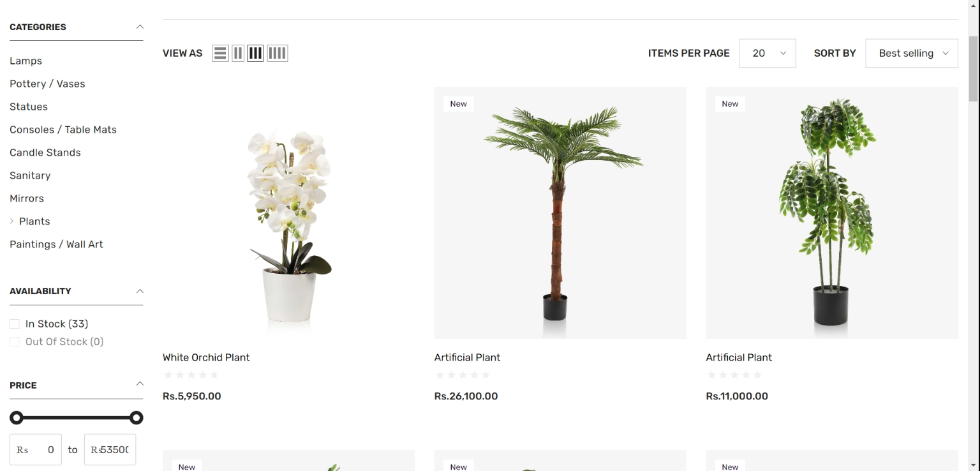
Task: Select two-column grid view icon
Action: (x=238, y=54)
